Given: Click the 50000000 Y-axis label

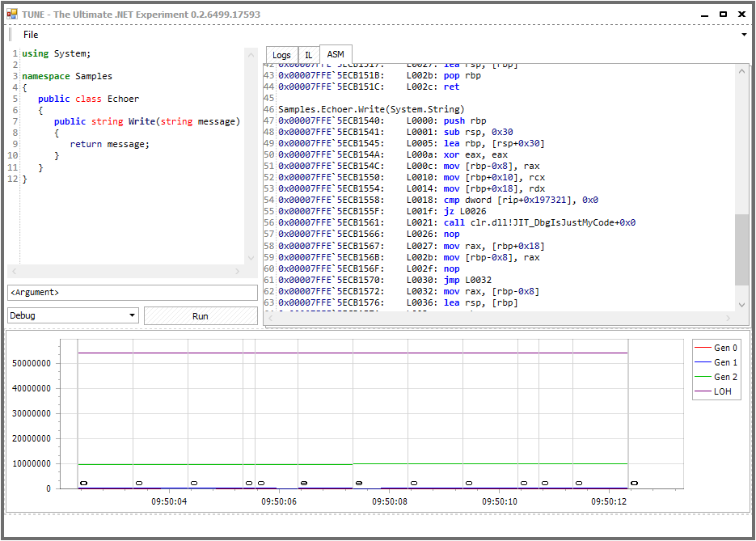Looking at the screenshot, I should pos(32,363).
